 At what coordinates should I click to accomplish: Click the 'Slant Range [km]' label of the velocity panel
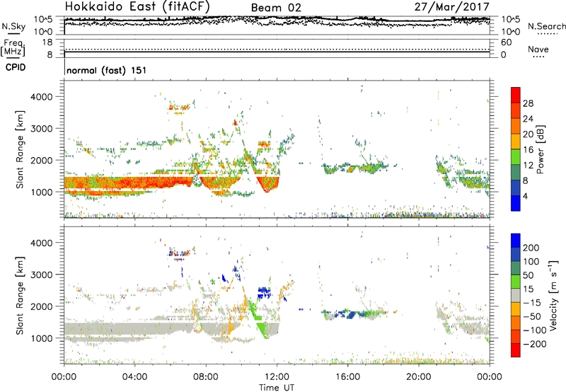(20, 296)
